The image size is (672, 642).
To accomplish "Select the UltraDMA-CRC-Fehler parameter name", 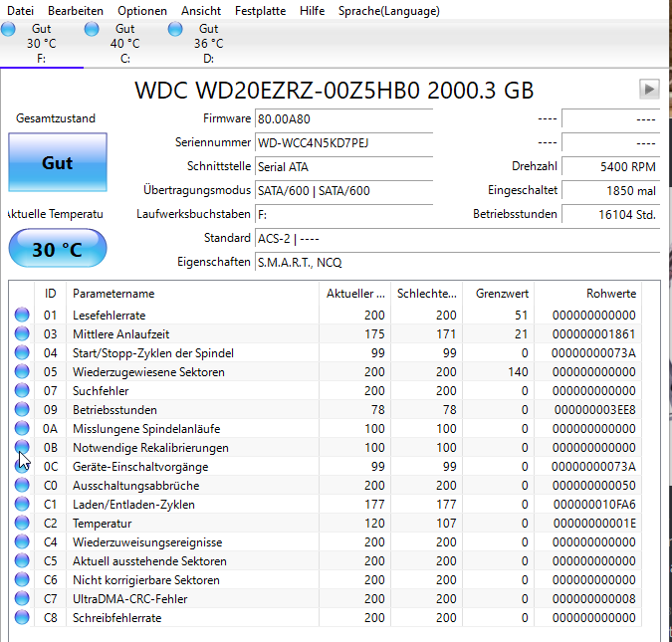I will click(129, 599).
